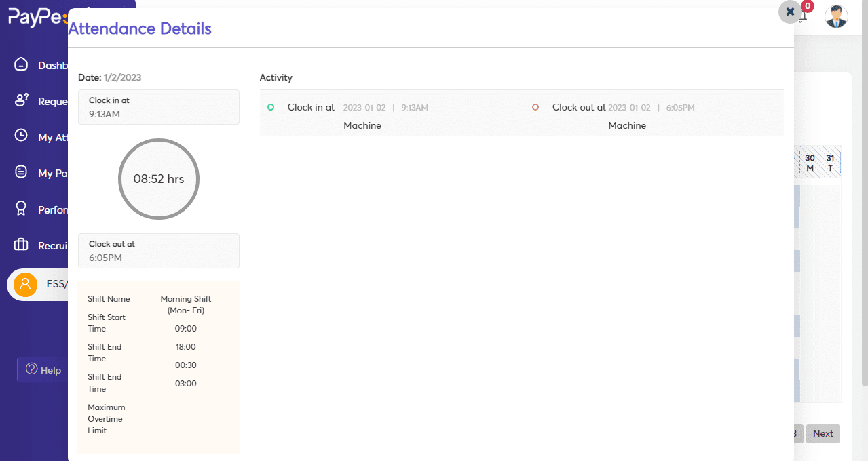
Task: Click the Attendance Details title
Action: (x=140, y=28)
